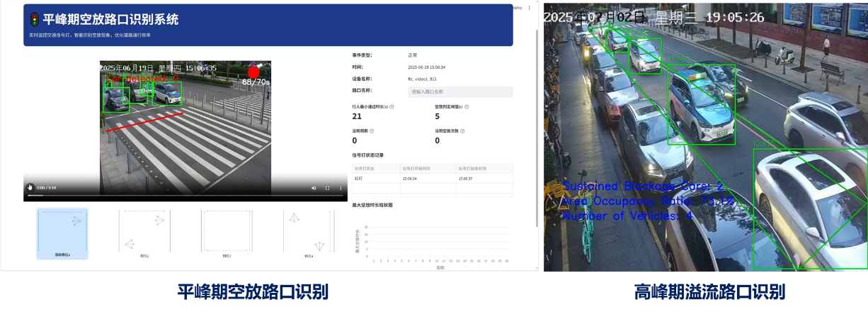This screenshot has width=868, height=312.
Task: Enter fullscreen mode on the video player
Action: 327,188
